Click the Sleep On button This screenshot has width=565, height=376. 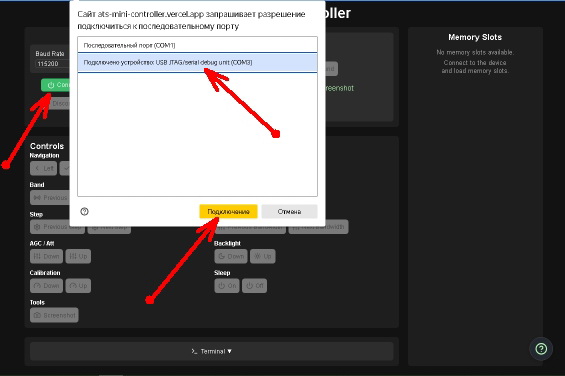(x=227, y=286)
